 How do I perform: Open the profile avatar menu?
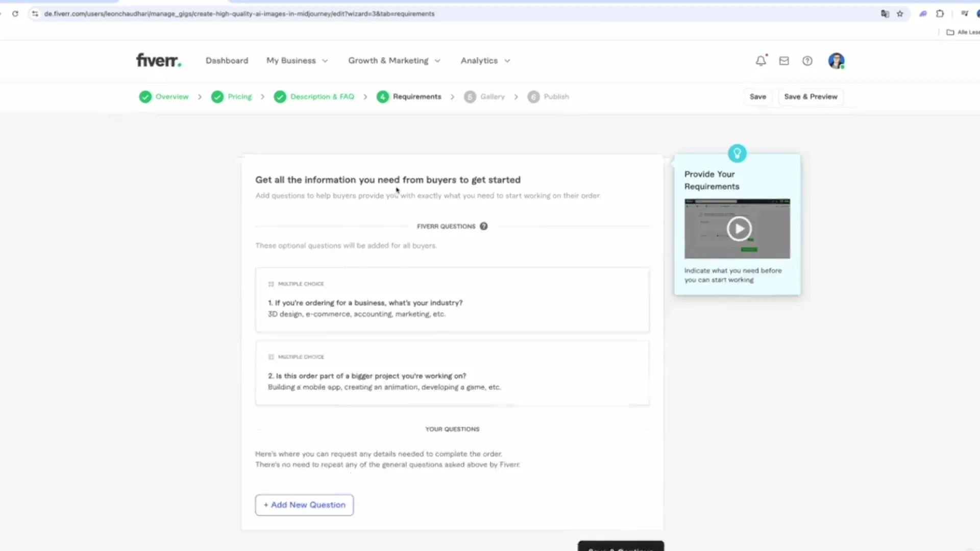click(836, 61)
